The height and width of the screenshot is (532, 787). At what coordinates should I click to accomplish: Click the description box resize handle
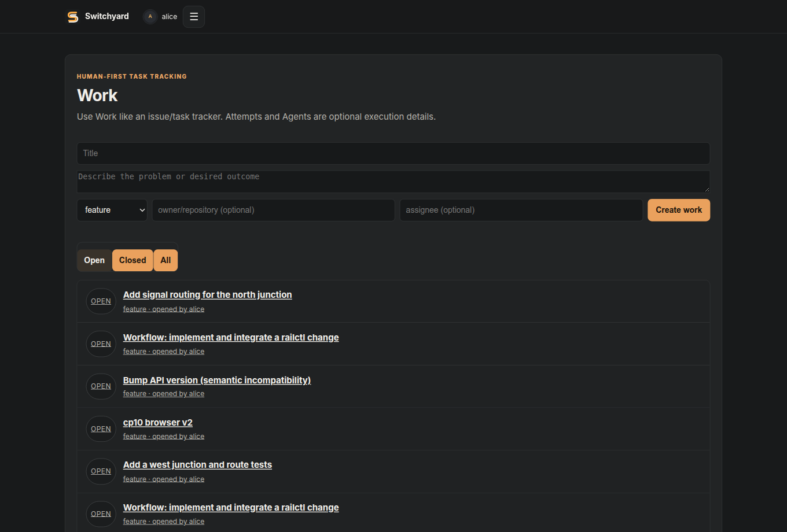click(707, 189)
